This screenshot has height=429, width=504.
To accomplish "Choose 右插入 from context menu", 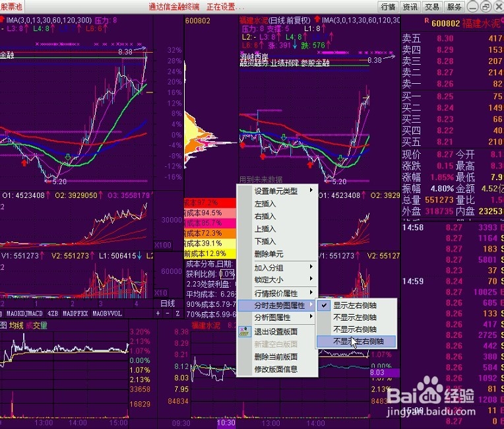I will pyautogui.click(x=277, y=216).
